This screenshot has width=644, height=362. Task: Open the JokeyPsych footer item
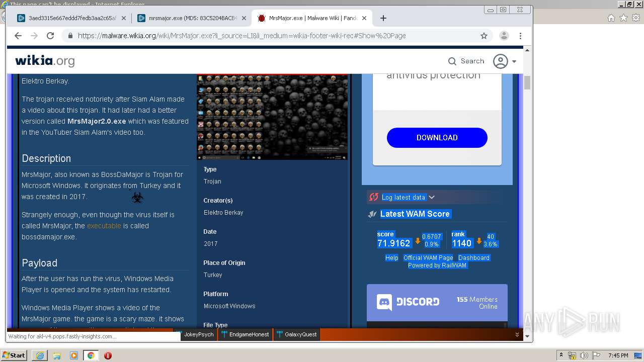(196, 334)
